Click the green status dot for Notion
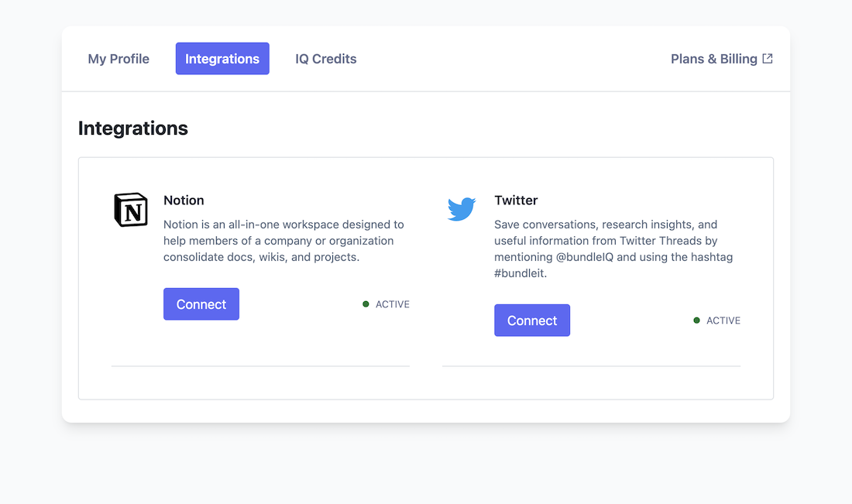Image resolution: width=852 pixels, height=504 pixels. click(366, 304)
